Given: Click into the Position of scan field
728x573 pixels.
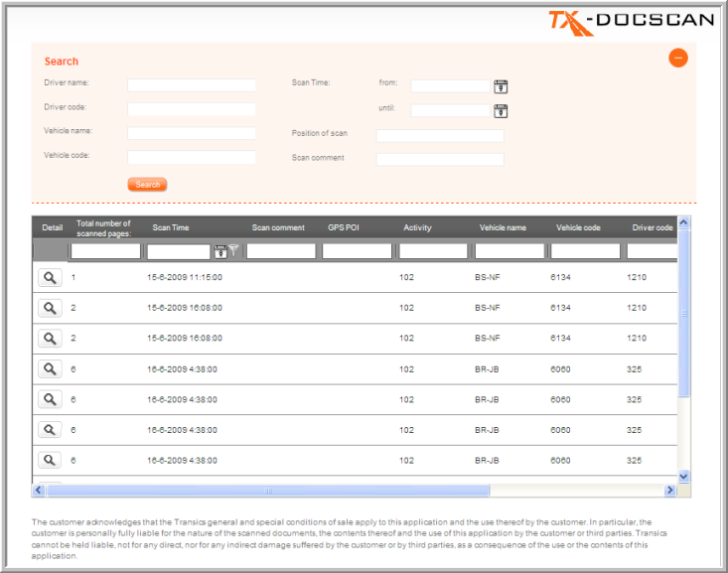Looking at the screenshot, I should coord(440,136).
